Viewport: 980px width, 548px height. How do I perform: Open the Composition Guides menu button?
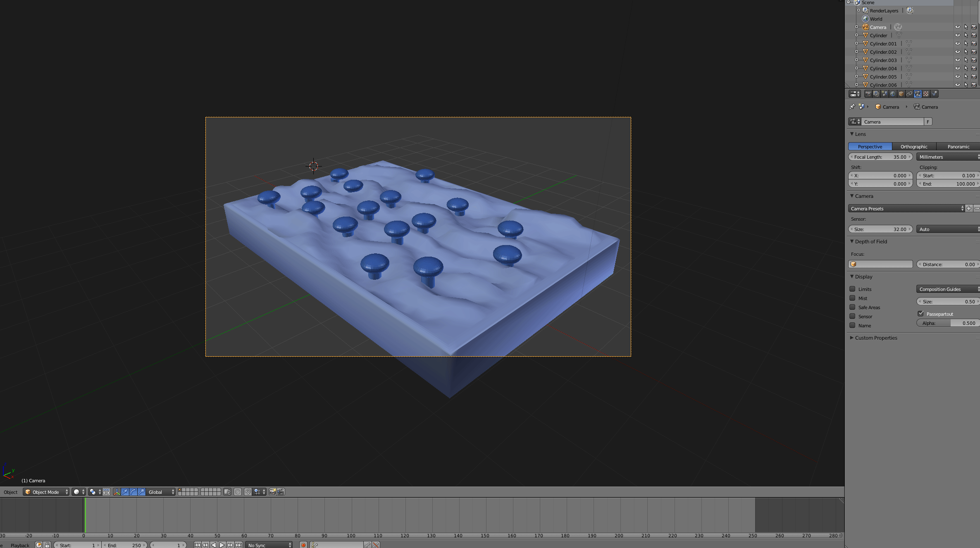click(947, 289)
